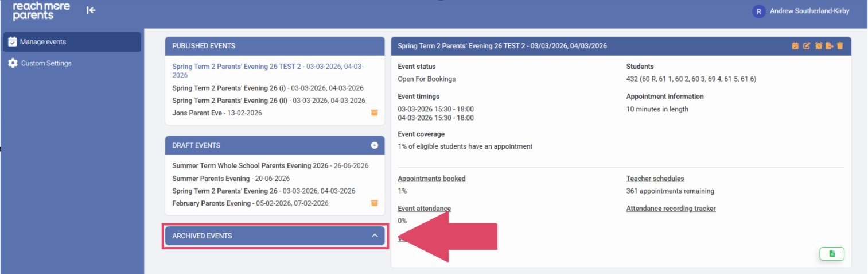Image resolution: width=868 pixels, height=274 pixels.
Task: Expand the Archived Events chevron
Action: point(375,236)
